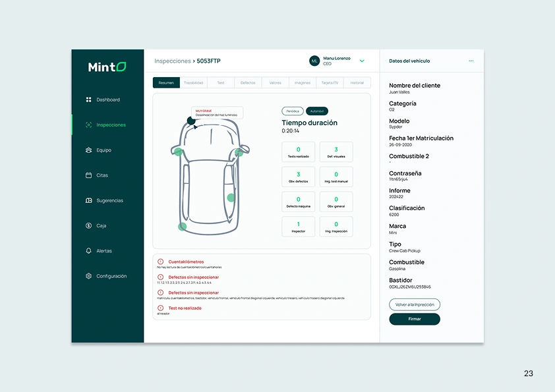Open the Img. inspección tile
This screenshot has height=392, width=555.
coord(336,227)
